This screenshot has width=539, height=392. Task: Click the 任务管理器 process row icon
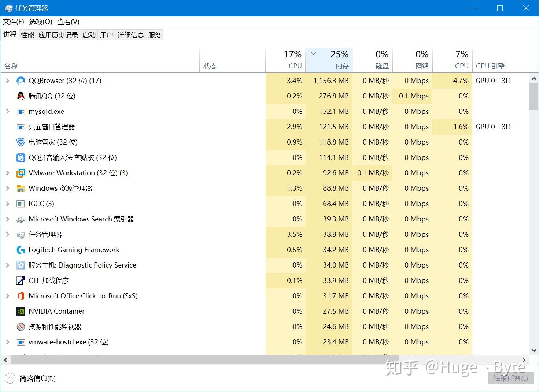(21, 235)
